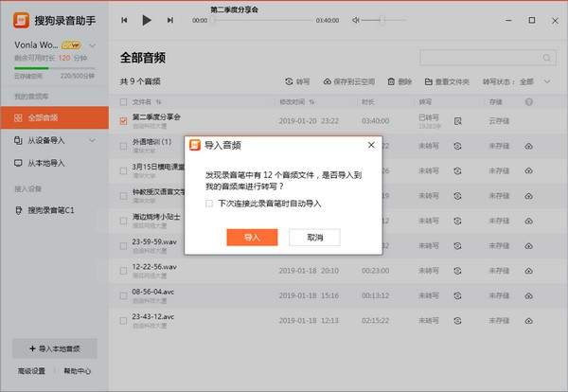Transcribe the 12-22-56.wav row

[457, 271]
